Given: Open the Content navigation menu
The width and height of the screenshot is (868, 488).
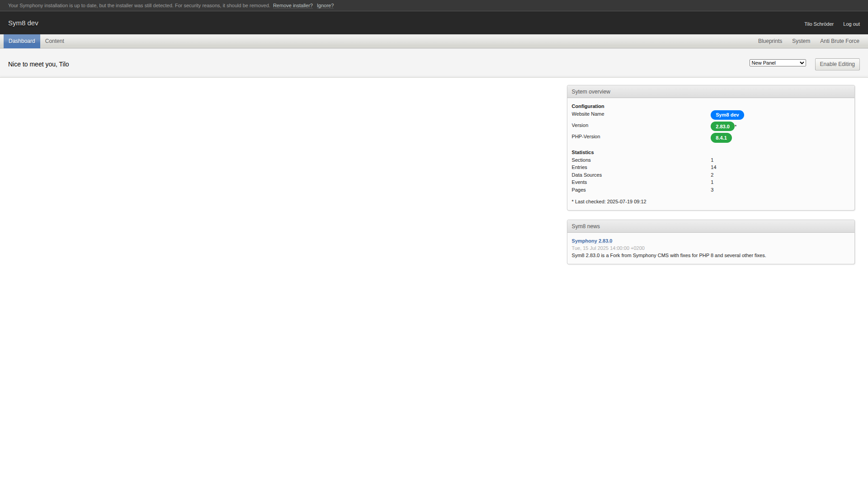Looking at the screenshot, I should point(54,41).
